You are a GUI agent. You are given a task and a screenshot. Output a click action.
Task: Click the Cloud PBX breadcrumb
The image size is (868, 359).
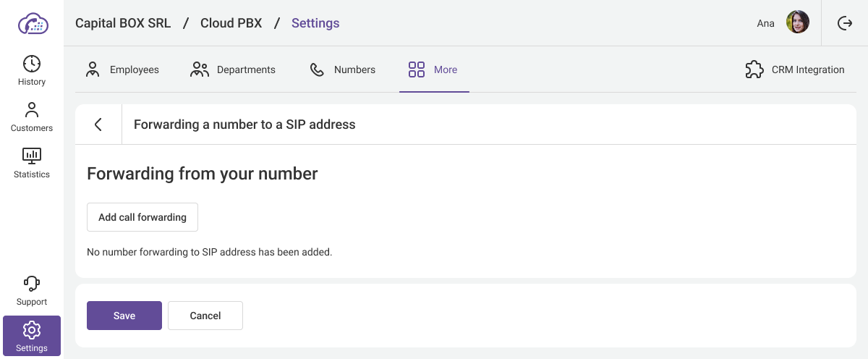tap(231, 23)
